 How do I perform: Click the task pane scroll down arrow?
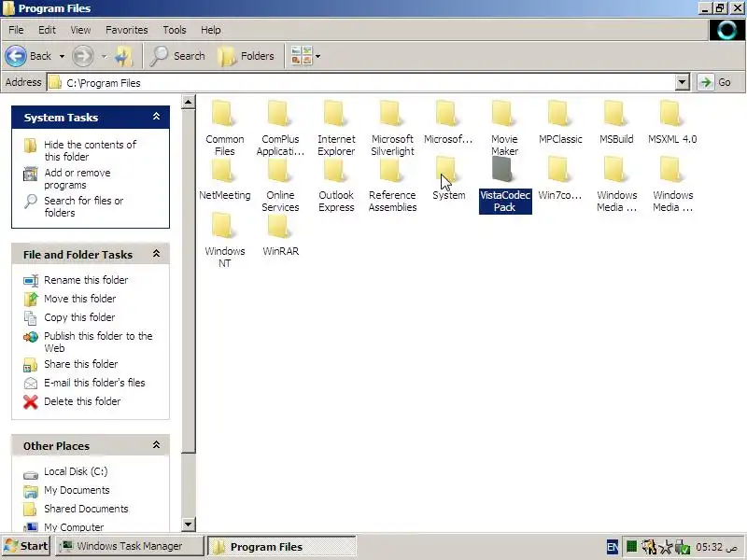pos(189,525)
